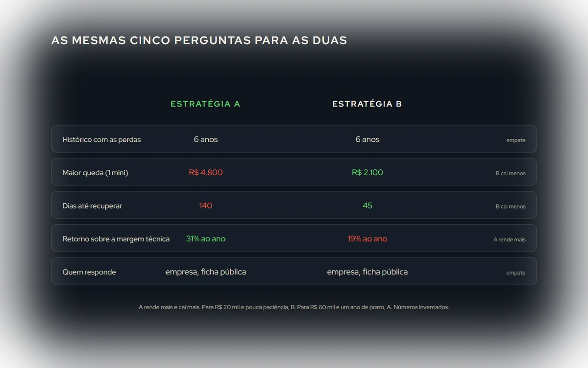Click the slide title 'As mesmas cinco perguntas'
Viewport: 588px width, 368px height.
(x=199, y=40)
